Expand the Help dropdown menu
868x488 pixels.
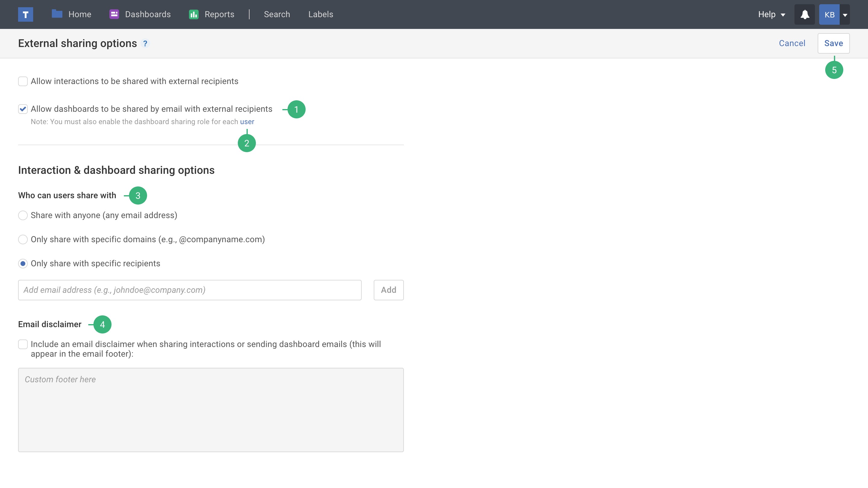click(x=771, y=14)
